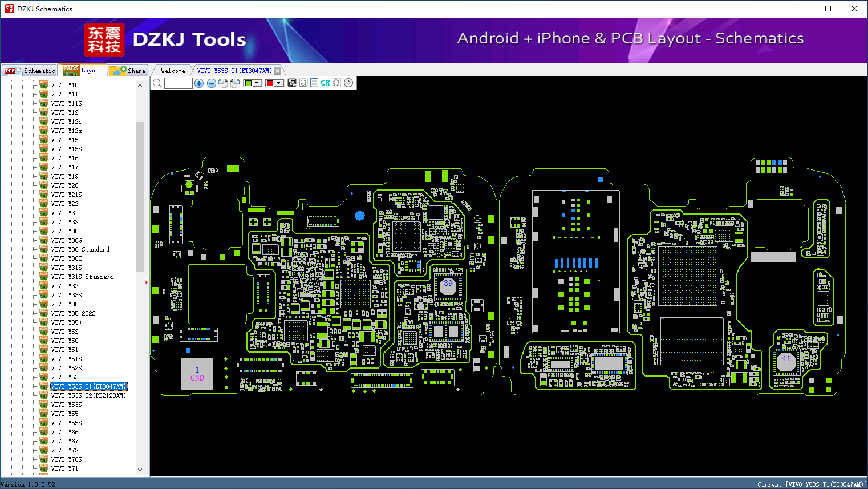This screenshot has height=489, width=868.
Task: Switch to the Welcome document tab
Action: pos(173,71)
